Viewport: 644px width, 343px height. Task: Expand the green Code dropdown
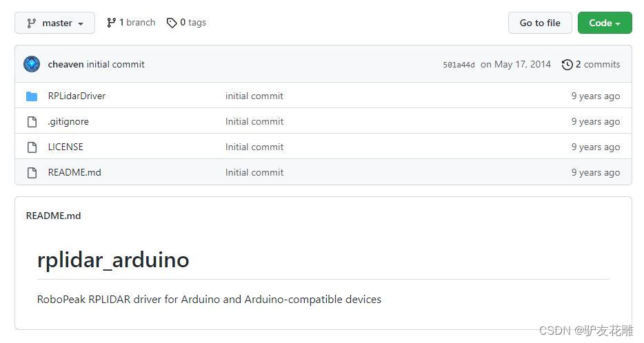tap(604, 23)
